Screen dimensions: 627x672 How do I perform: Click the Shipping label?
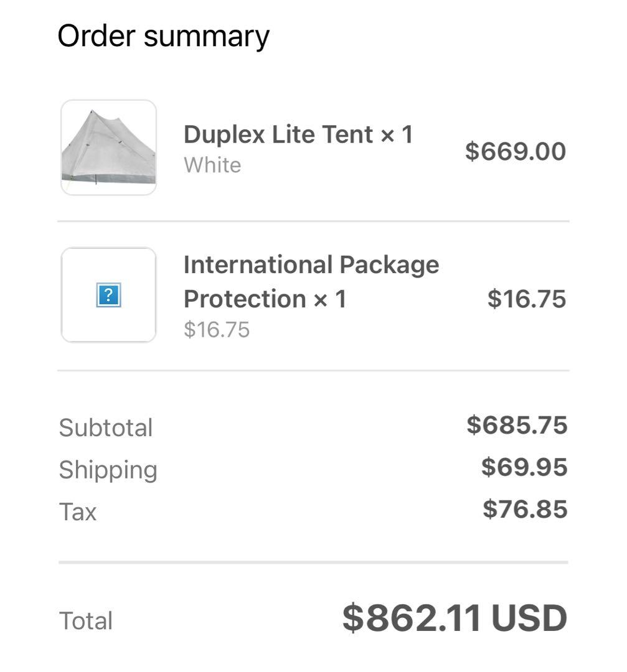(108, 470)
